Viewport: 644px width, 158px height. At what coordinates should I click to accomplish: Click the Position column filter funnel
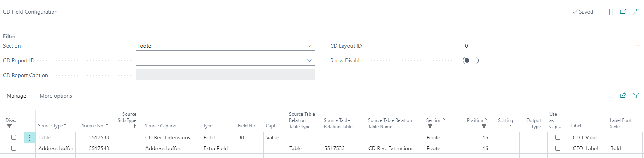click(x=484, y=126)
